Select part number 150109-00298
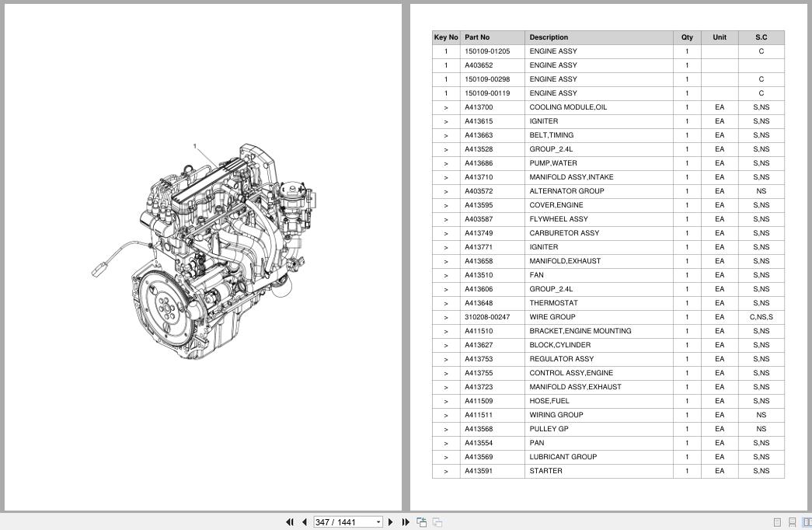Viewport: 812px width, 530px height. [486, 79]
